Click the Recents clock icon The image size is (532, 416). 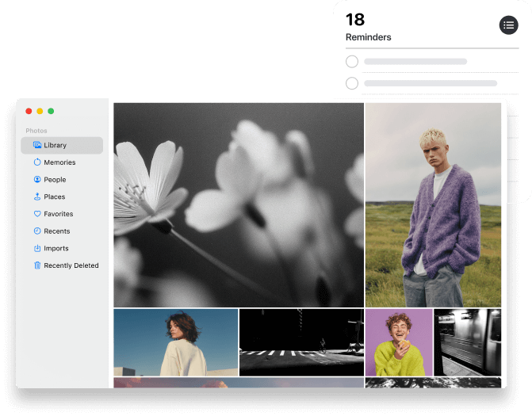click(x=36, y=231)
